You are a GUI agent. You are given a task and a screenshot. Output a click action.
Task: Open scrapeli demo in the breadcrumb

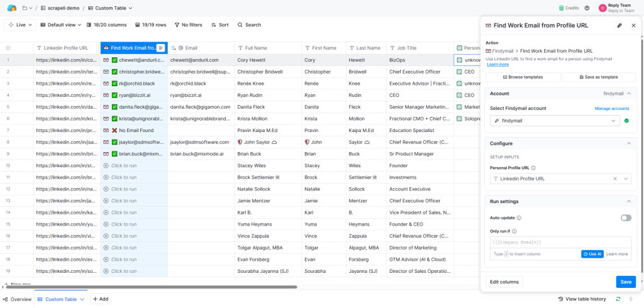(x=60, y=8)
